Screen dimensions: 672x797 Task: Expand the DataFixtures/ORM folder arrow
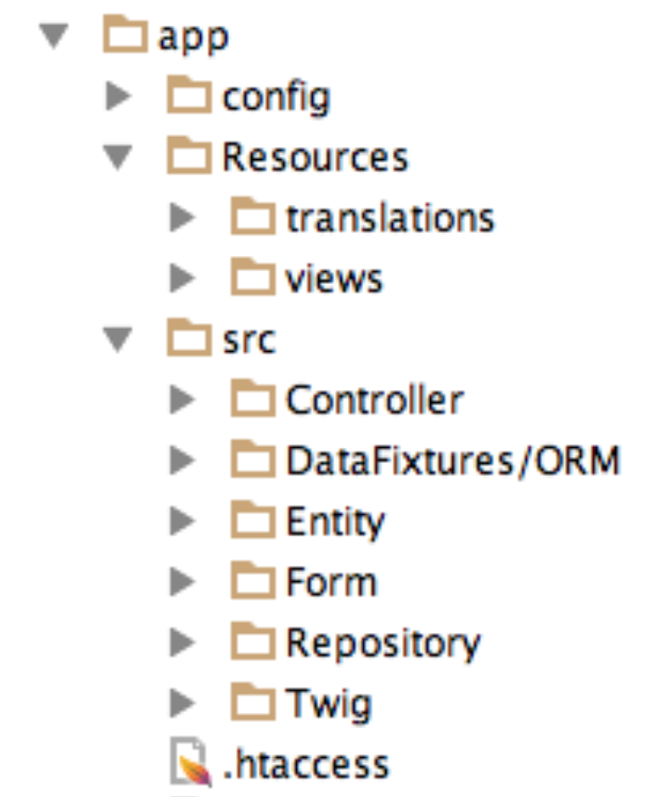click(181, 460)
